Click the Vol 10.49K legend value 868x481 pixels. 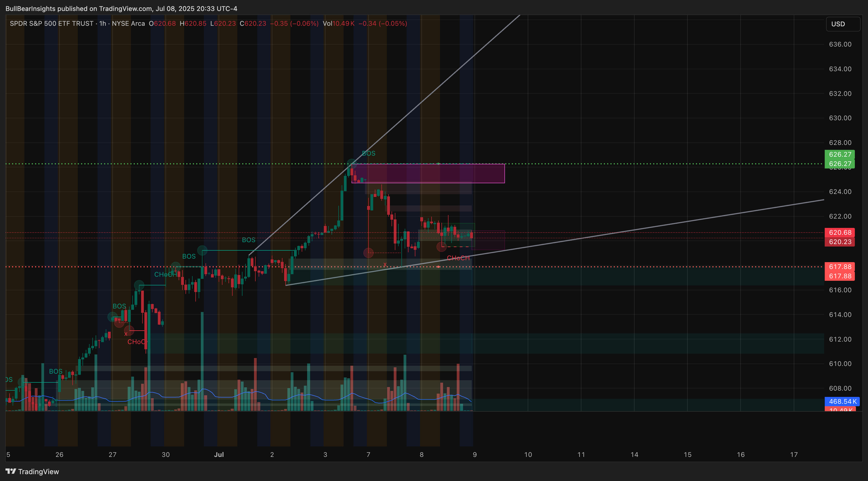point(339,24)
